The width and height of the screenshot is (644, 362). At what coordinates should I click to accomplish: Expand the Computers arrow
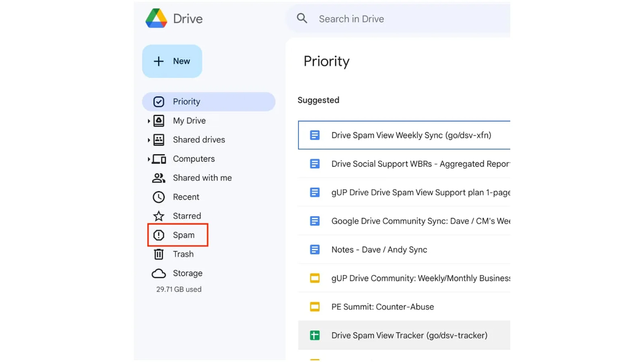coord(149,159)
